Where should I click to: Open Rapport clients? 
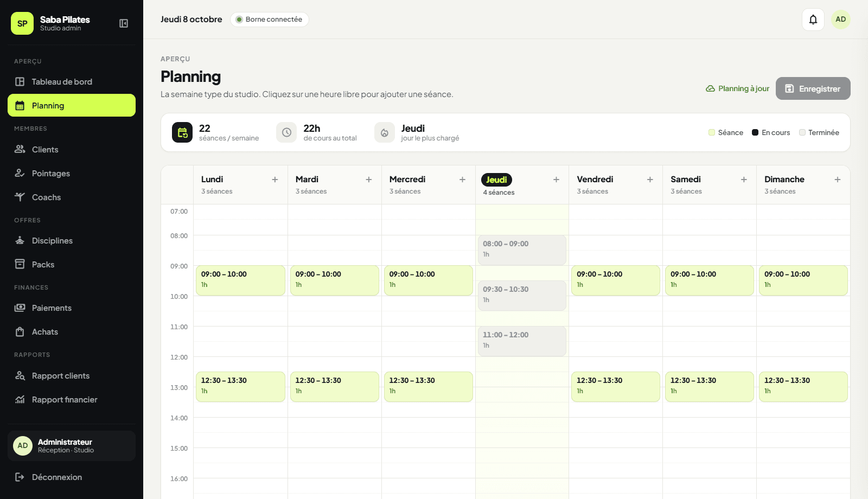point(72,376)
